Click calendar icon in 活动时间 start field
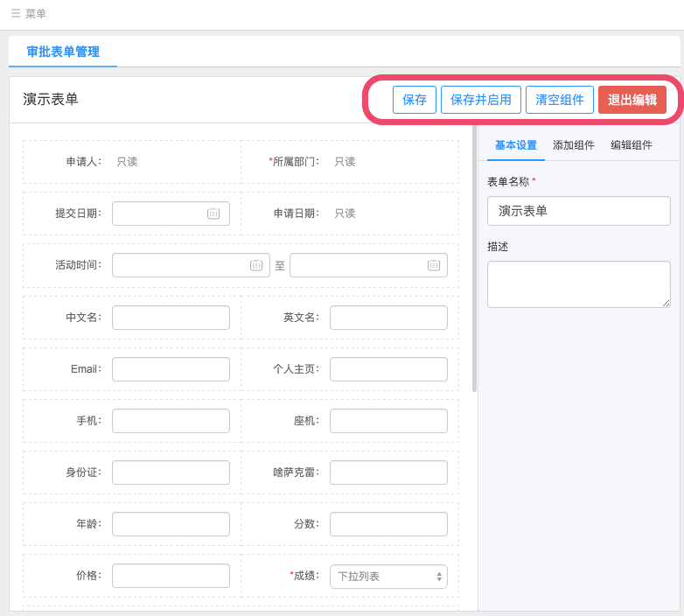This screenshot has height=616, width=684. [256, 265]
